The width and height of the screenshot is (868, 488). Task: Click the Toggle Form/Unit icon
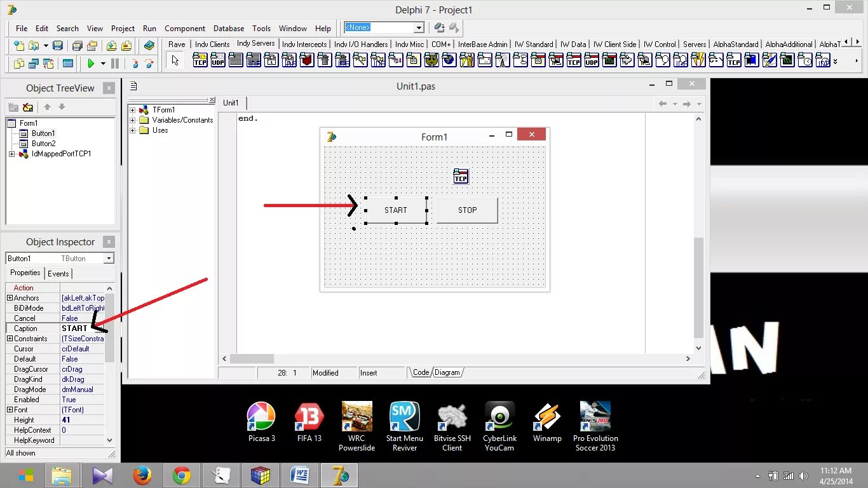[48, 64]
